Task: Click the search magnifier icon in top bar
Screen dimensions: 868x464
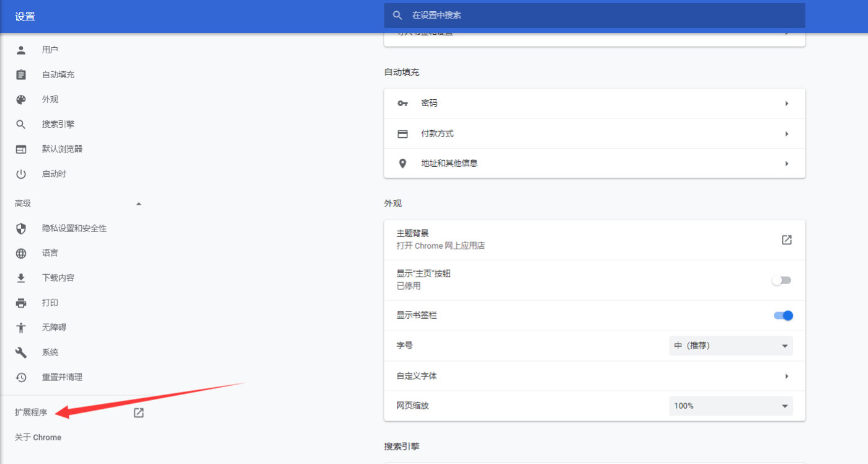Action: [x=397, y=15]
